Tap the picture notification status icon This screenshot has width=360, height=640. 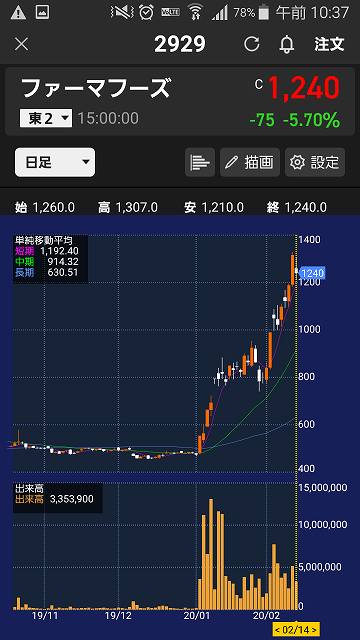click(x=42, y=12)
